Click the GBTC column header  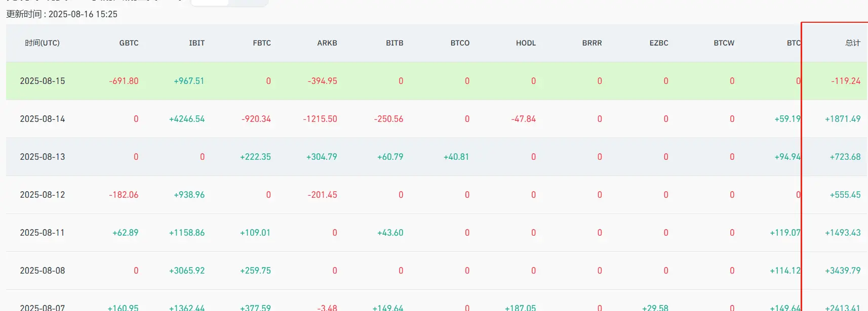(x=129, y=43)
